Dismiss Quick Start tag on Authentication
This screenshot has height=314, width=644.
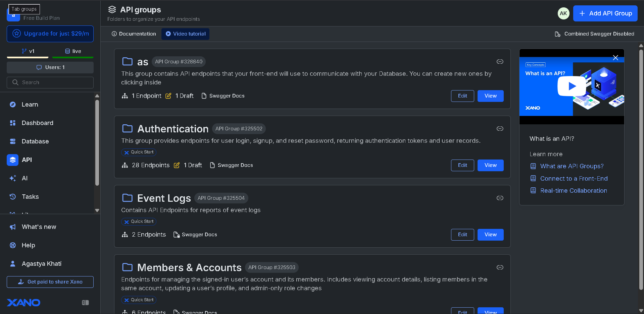(127, 152)
